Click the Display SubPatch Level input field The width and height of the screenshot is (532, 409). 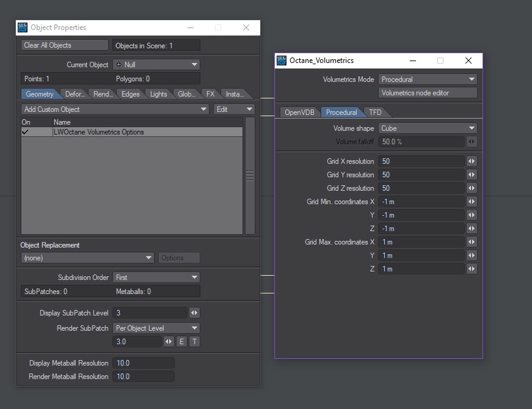click(x=150, y=313)
